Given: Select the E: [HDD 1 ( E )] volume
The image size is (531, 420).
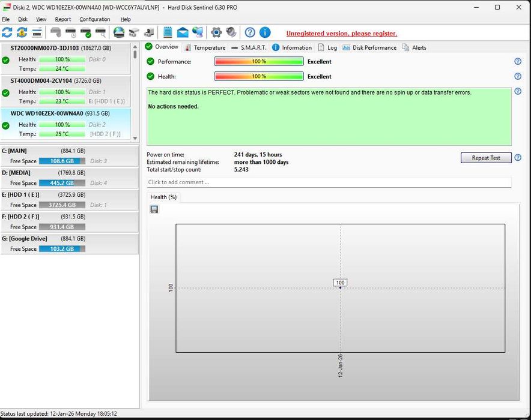Looking at the screenshot, I should pos(70,200).
